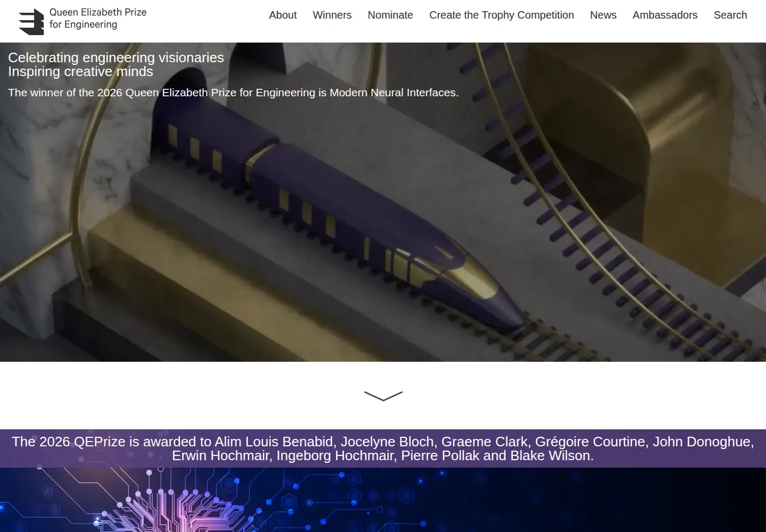The image size is (766, 532).
Task: Open the About menu item
Action: (x=282, y=15)
